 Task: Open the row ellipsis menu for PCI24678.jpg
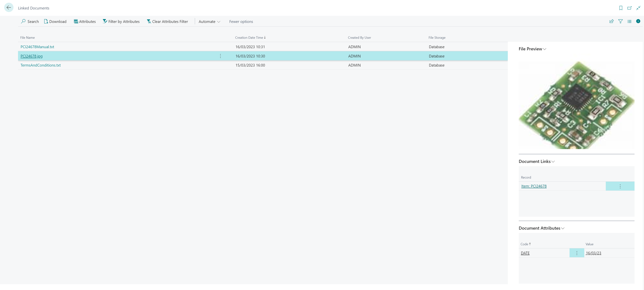(x=220, y=56)
